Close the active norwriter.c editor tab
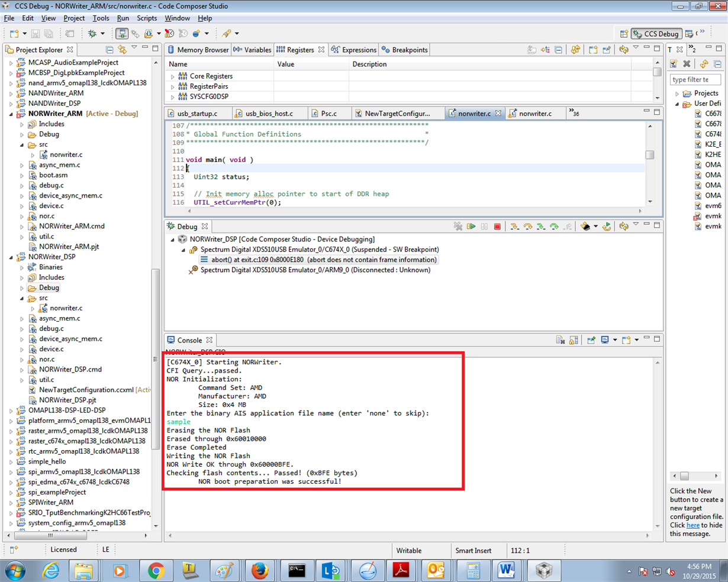 click(x=498, y=113)
